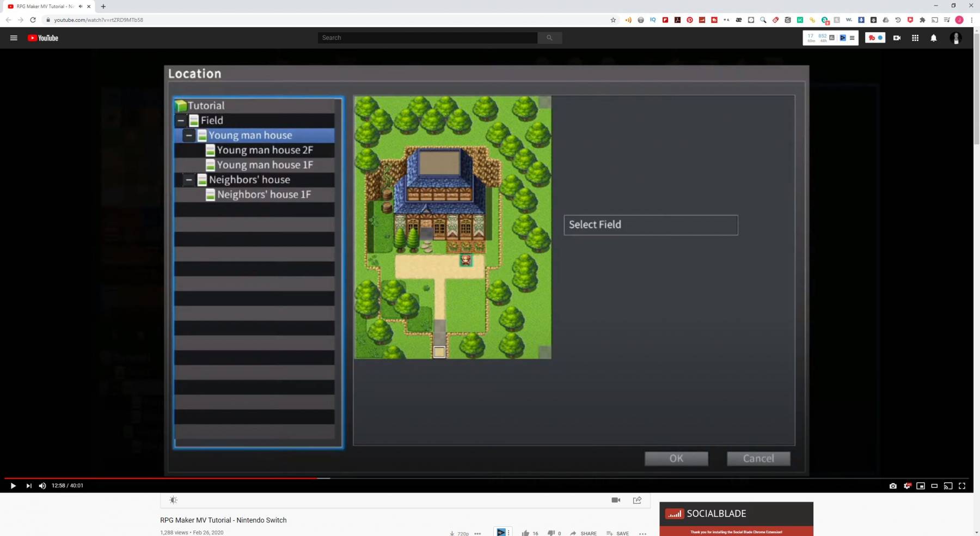Open the Chrome three-dot menu
Screen dimensions: 980x536
[971, 20]
